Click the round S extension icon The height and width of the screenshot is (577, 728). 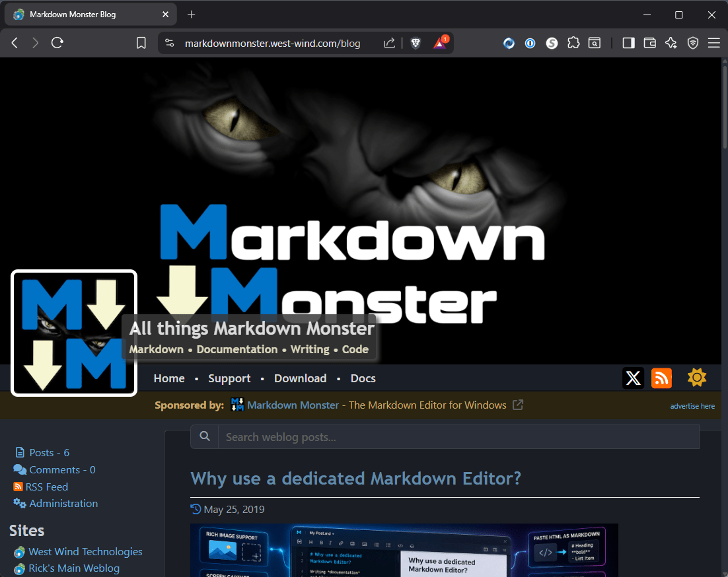552,43
